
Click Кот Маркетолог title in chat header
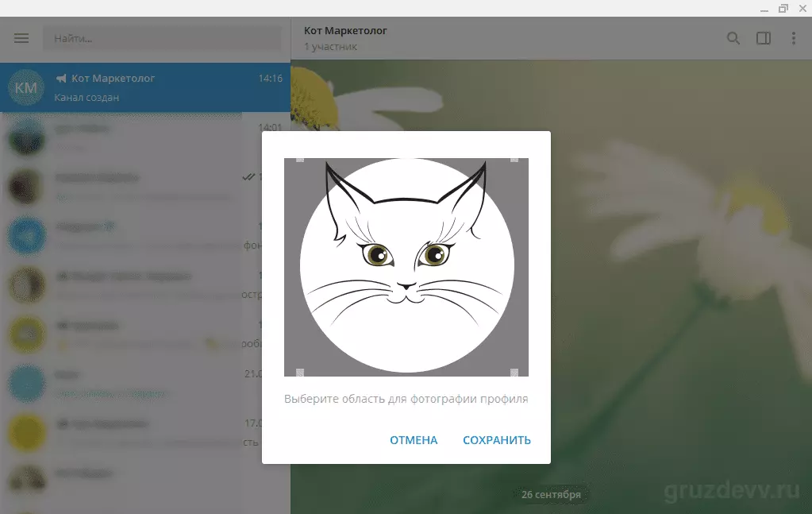point(345,30)
